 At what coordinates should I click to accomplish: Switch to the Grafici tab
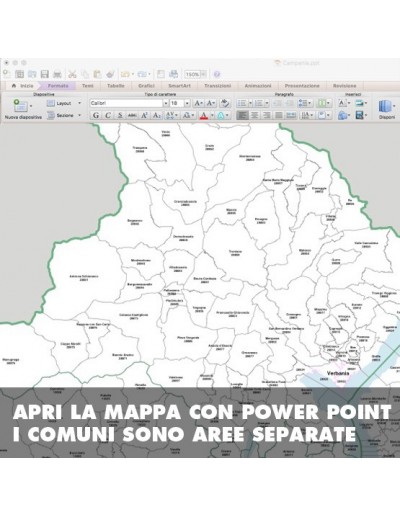(146, 86)
